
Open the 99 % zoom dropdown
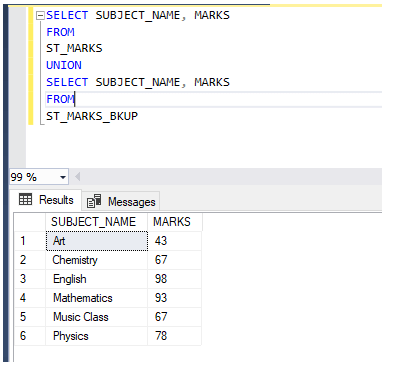[x=63, y=177]
